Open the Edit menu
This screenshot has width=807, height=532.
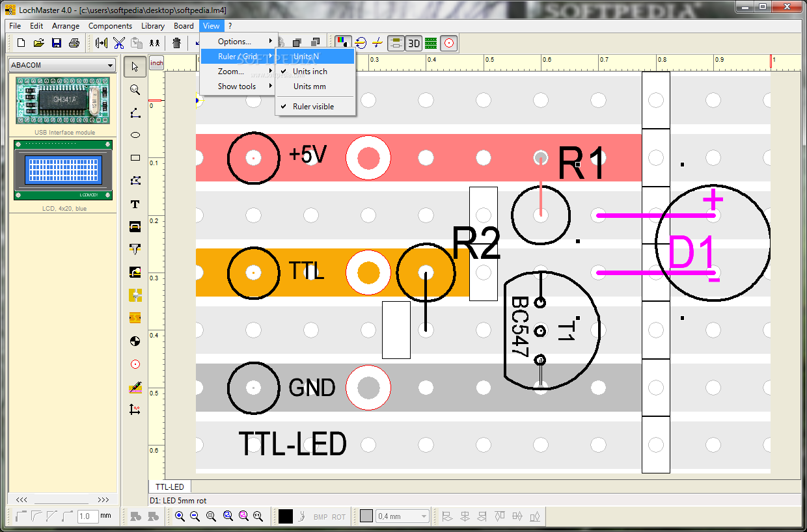(x=36, y=26)
